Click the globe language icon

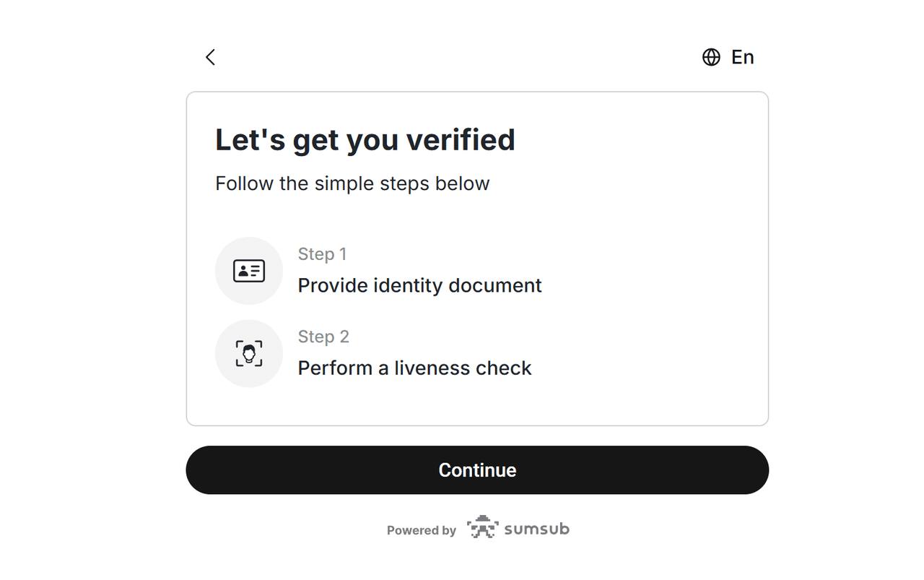[711, 57]
